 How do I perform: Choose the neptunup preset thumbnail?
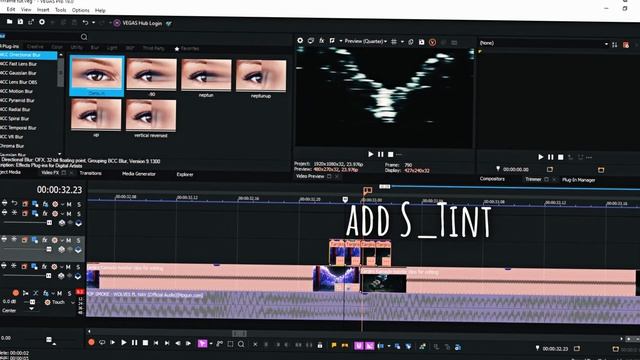(261, 76)
